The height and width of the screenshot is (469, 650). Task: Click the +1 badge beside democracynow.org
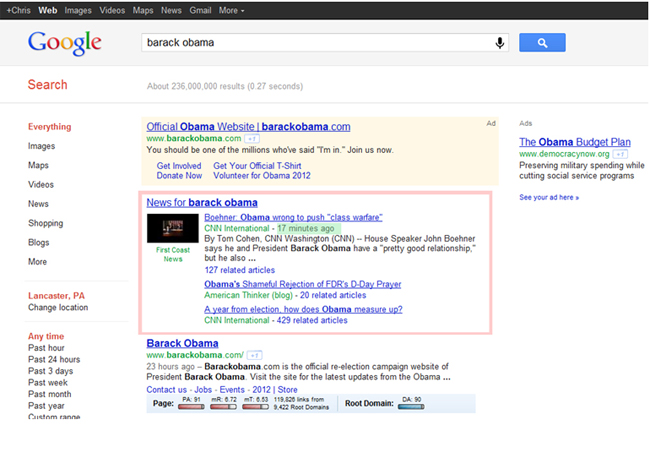coord(620,154)
